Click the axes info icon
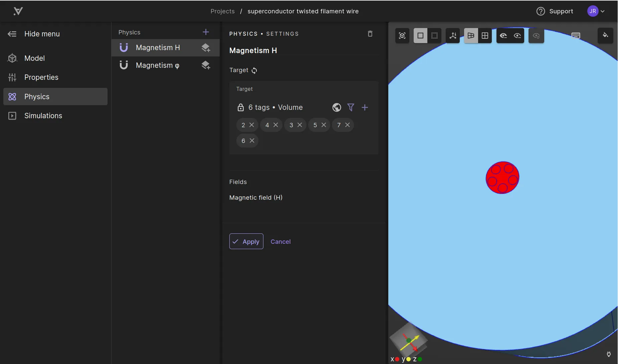 (453, 36)
